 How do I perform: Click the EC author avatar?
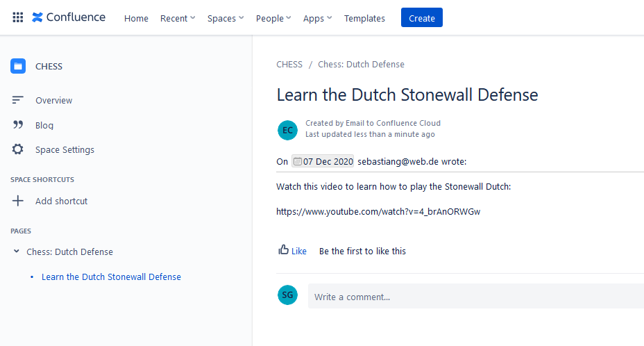point(287,130)
